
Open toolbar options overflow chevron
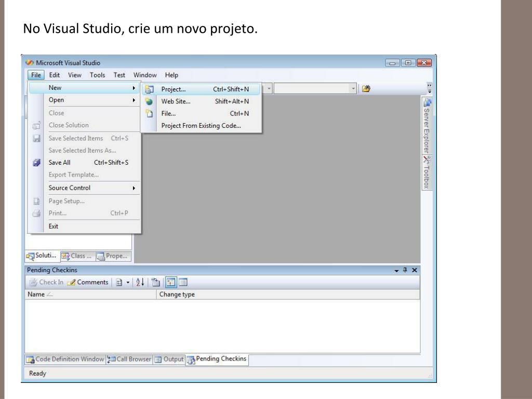430,88
